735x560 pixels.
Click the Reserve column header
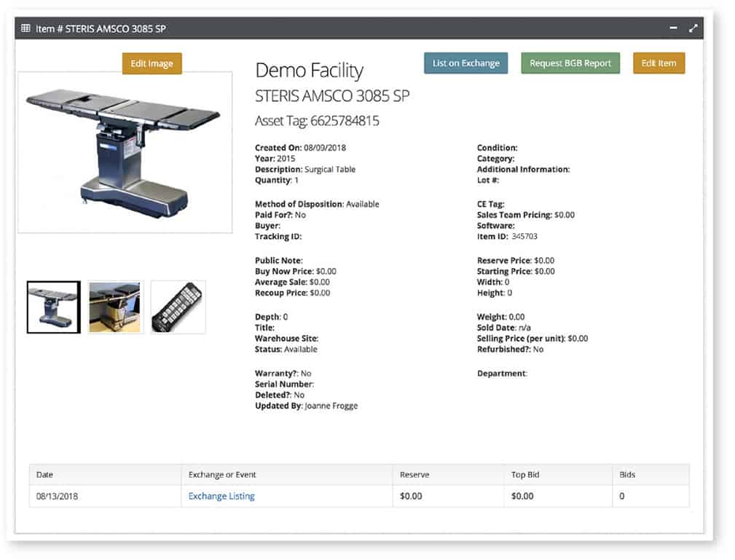(449, 475)
